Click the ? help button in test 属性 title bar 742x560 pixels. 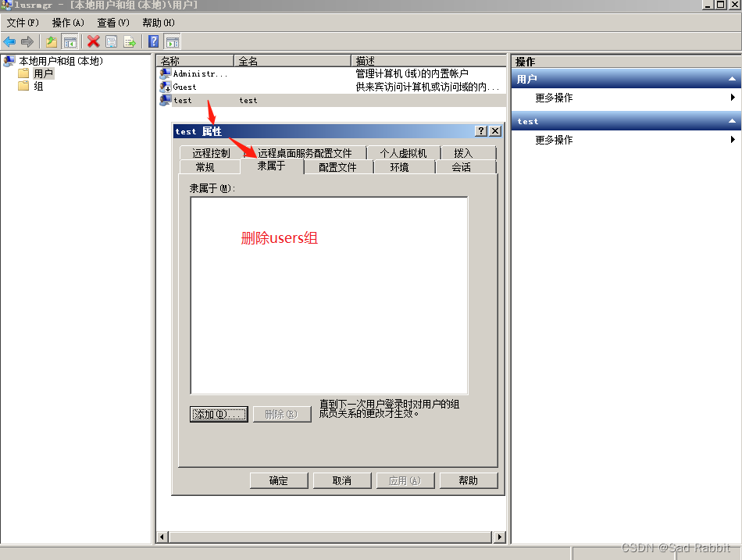[x=481, y=131]
